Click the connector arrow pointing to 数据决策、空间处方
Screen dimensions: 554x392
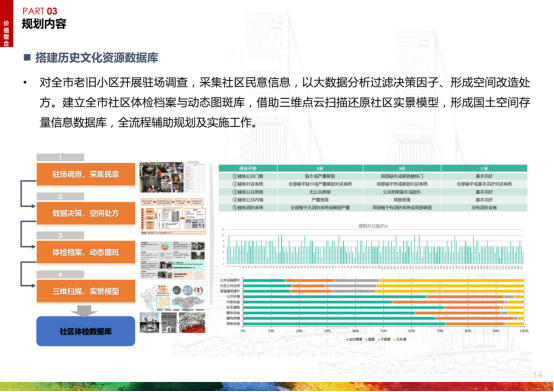[x=28, y=193]
